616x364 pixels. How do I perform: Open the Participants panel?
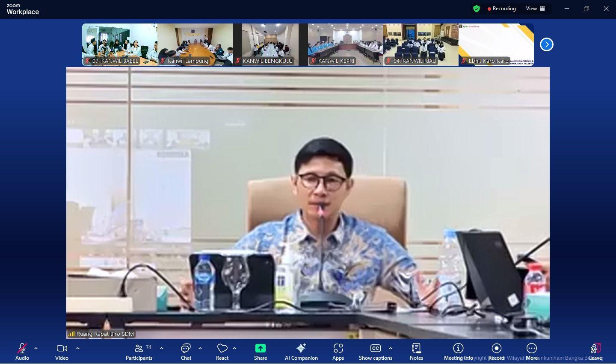coord(139,352)
